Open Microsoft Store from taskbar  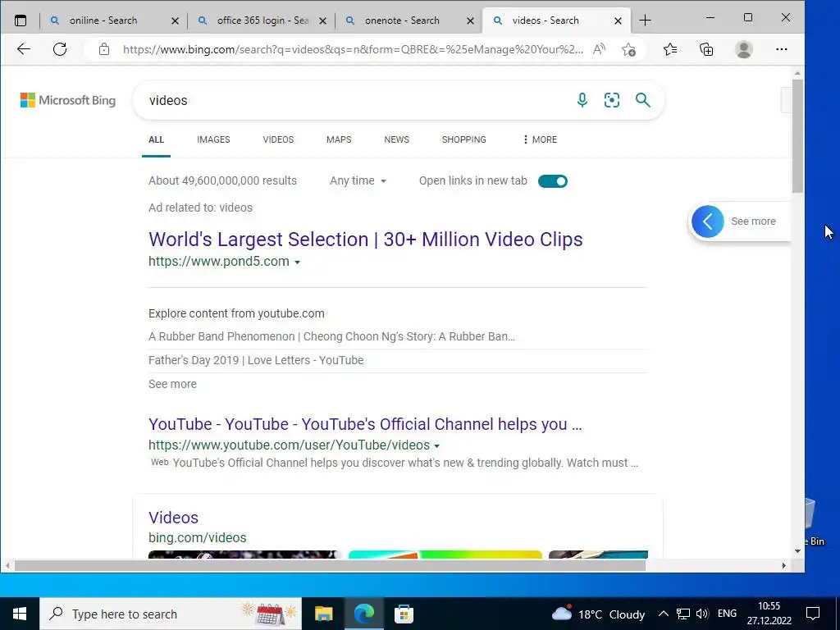point(404,614)
